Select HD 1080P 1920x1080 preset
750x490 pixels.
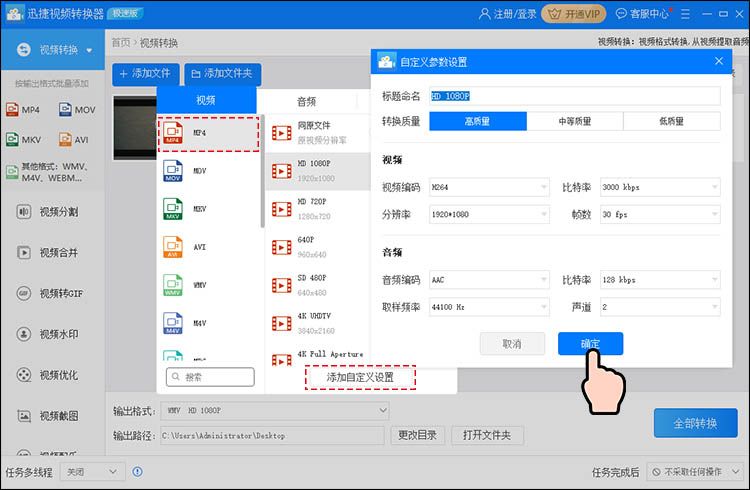[318, 171]
